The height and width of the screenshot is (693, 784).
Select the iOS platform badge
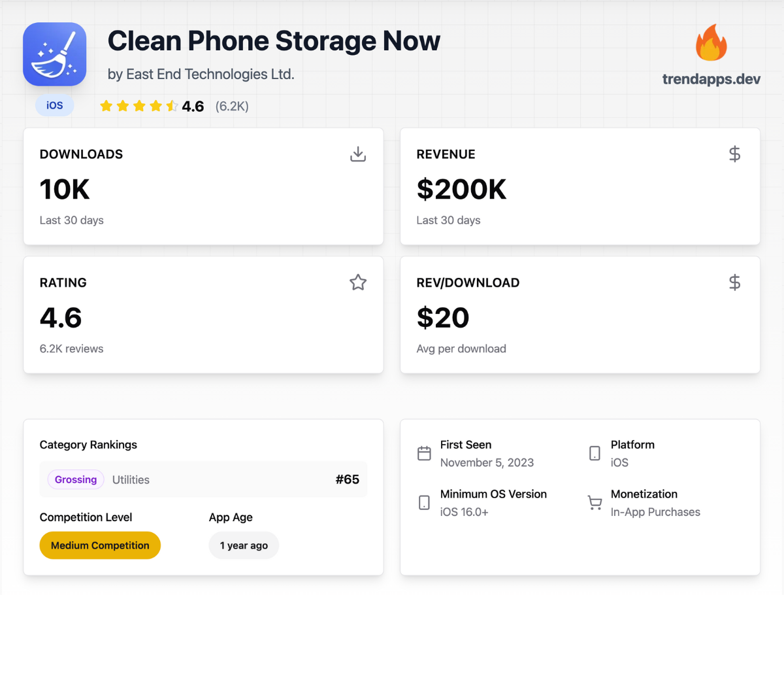(55, 105)
